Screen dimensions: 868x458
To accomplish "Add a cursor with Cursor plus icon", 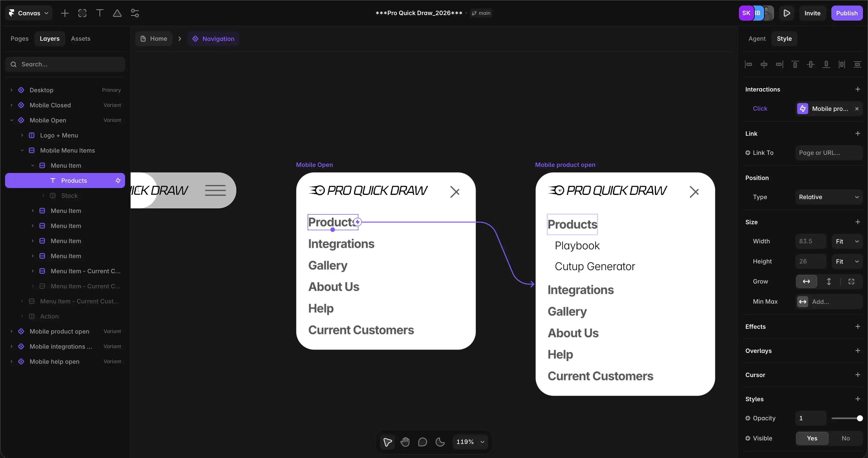I will [857, 375].
